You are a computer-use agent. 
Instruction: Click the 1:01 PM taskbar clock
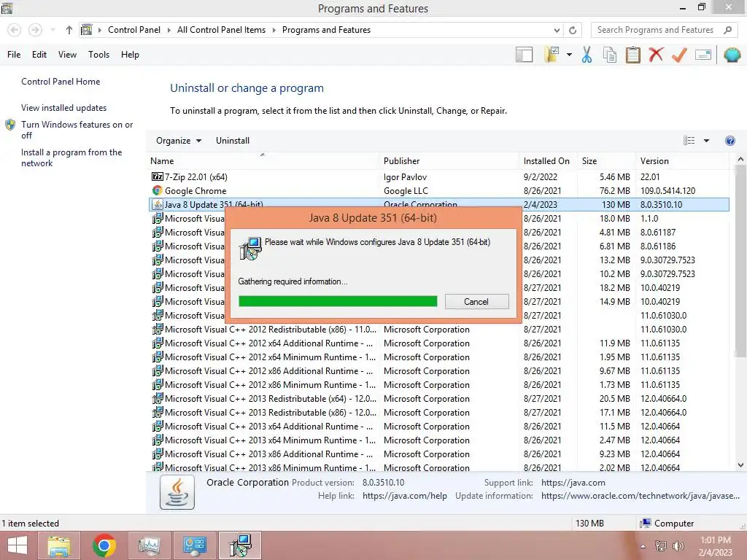point(715,540)
